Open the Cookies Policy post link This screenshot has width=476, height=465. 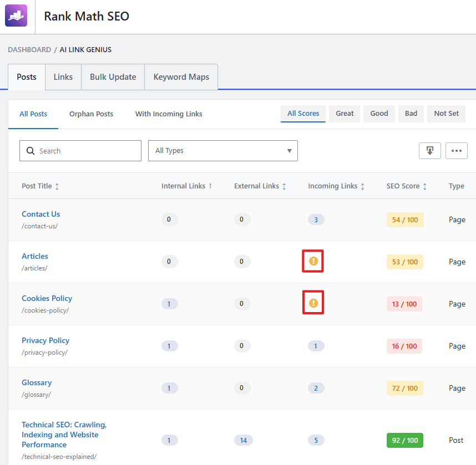point(47,299)
